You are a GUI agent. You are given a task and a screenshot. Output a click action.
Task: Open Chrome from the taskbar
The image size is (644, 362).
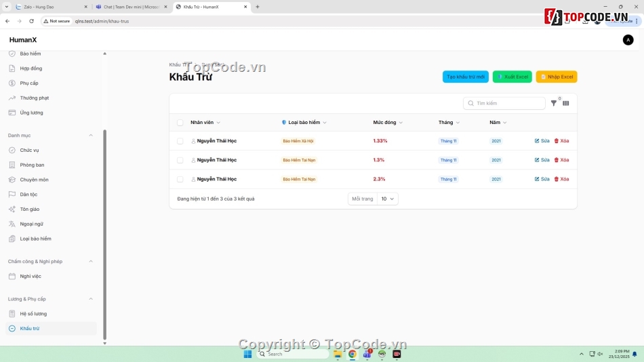pos(353,354)
